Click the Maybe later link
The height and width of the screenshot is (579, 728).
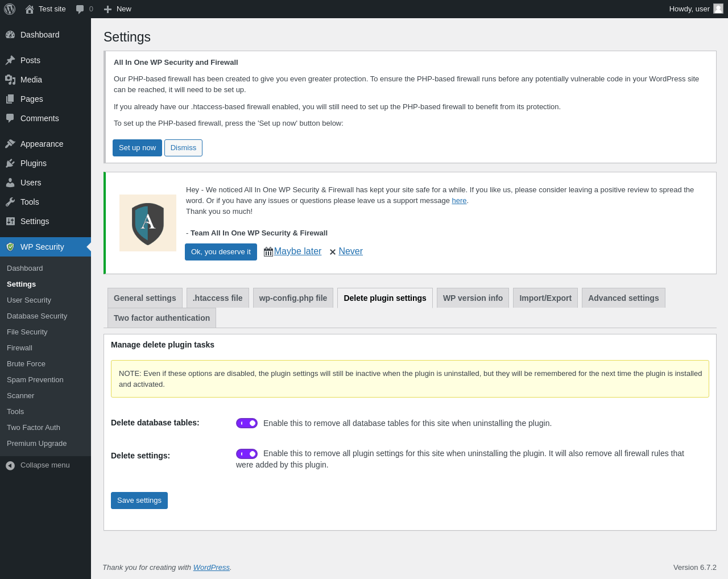click(297, 251)
